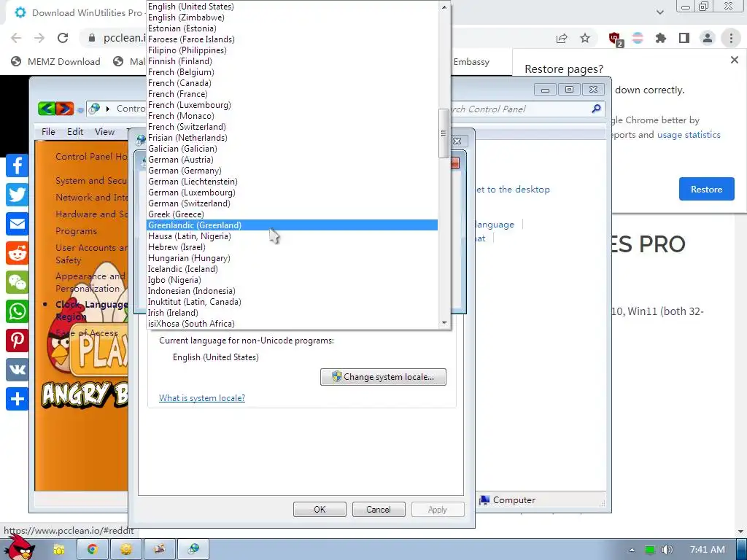Share page on Facebook sidebar icon

pos(18,166)
